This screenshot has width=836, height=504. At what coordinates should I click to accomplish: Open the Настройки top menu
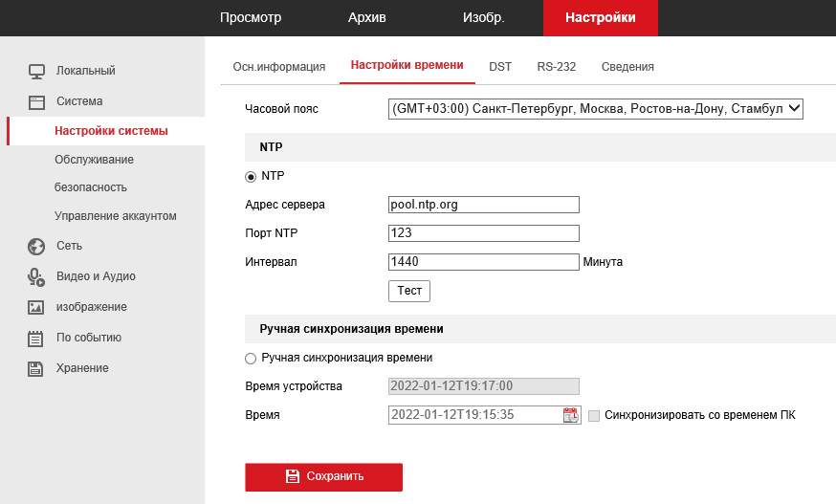(601, 17)
